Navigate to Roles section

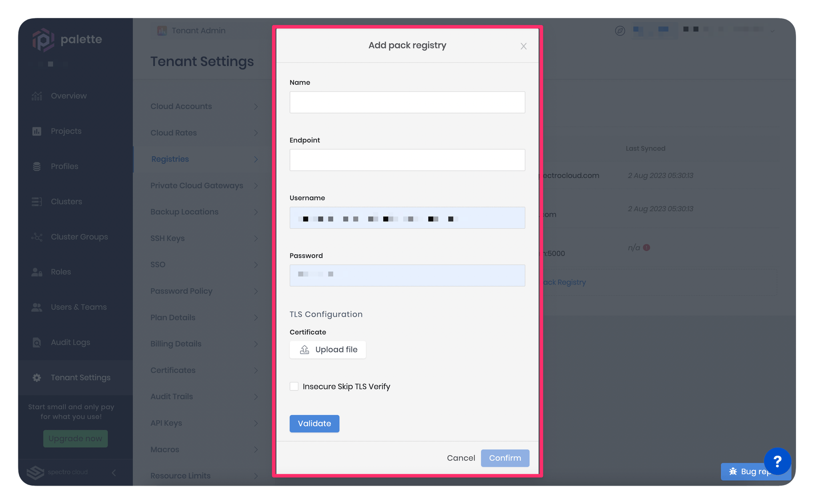click(61, 272)
